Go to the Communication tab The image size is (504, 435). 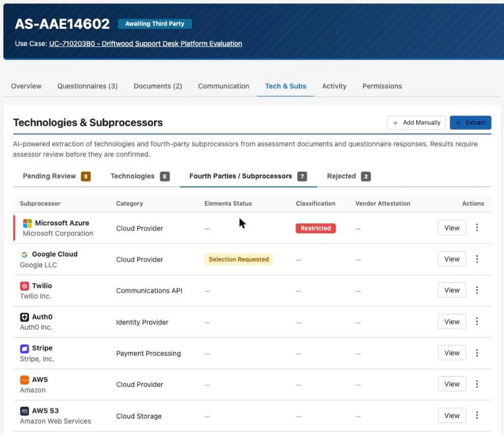(224, 86)
